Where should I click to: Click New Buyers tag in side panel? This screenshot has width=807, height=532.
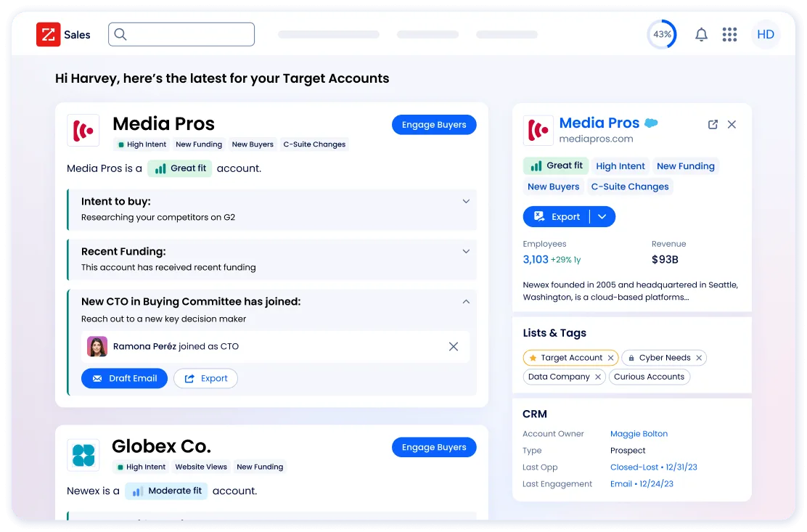[553, 187]
